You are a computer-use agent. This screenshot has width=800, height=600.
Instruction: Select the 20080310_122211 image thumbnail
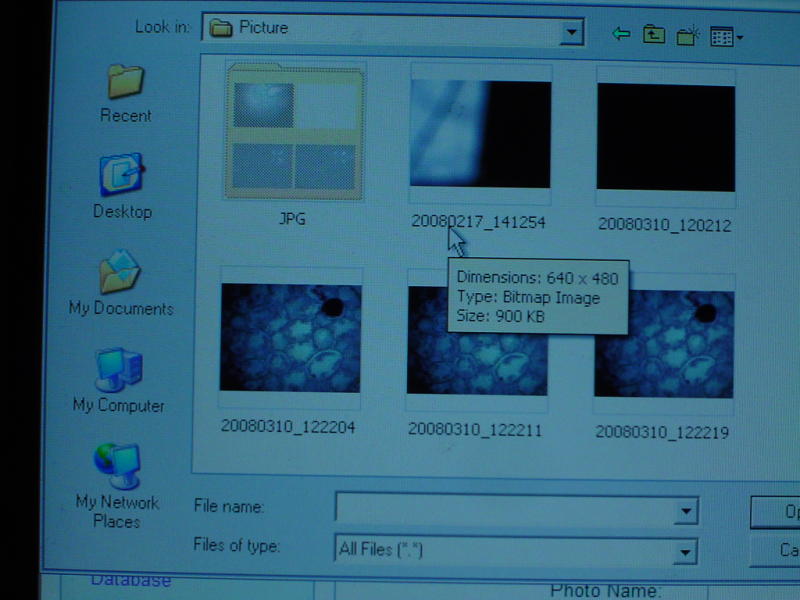click(477, 341)
